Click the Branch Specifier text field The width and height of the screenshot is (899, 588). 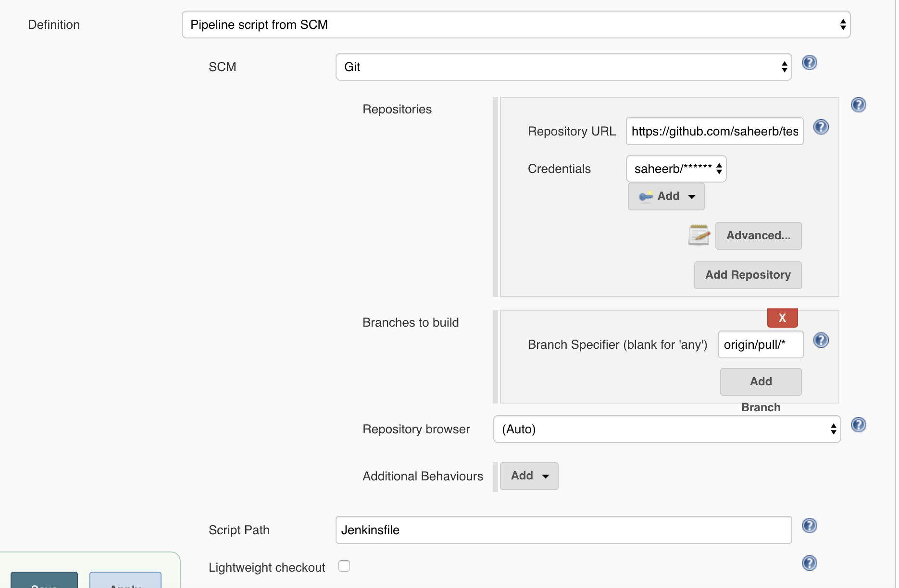[x=760, y=345]
